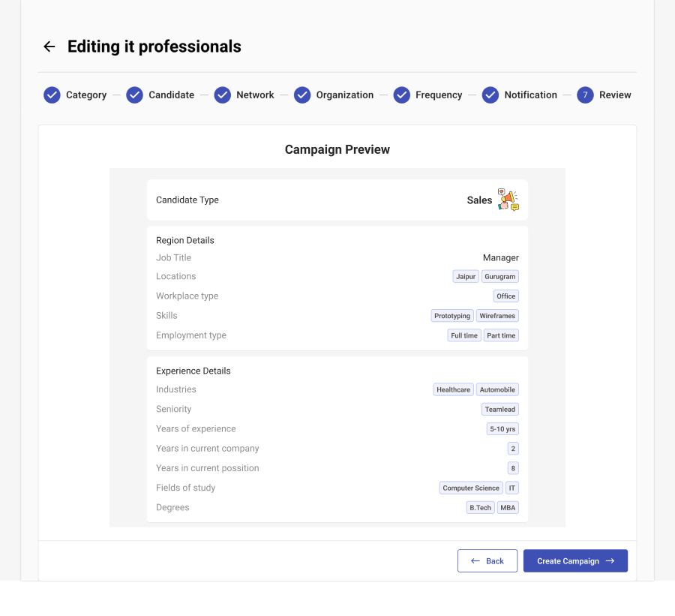This screenshot has width=675, height=616.
Task: Select the Gurugram location tag
Action: click(x=500, y=277)
